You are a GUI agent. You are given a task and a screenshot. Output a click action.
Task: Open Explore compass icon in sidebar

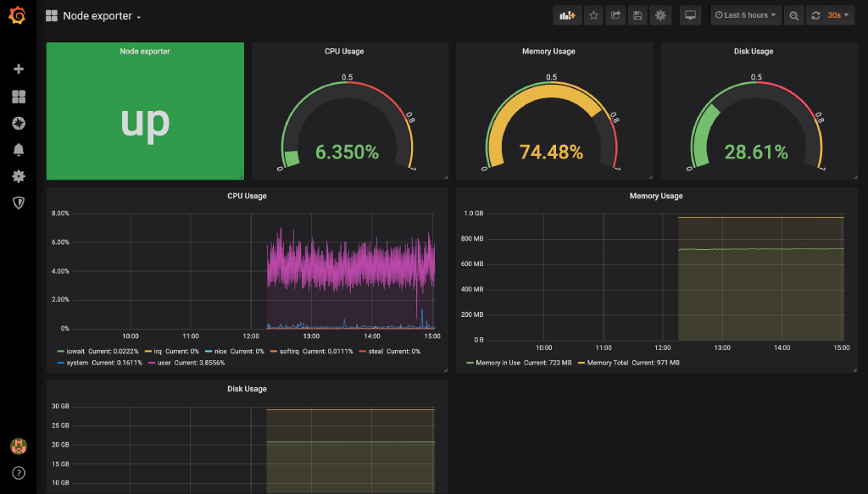(x=19, y=124)
